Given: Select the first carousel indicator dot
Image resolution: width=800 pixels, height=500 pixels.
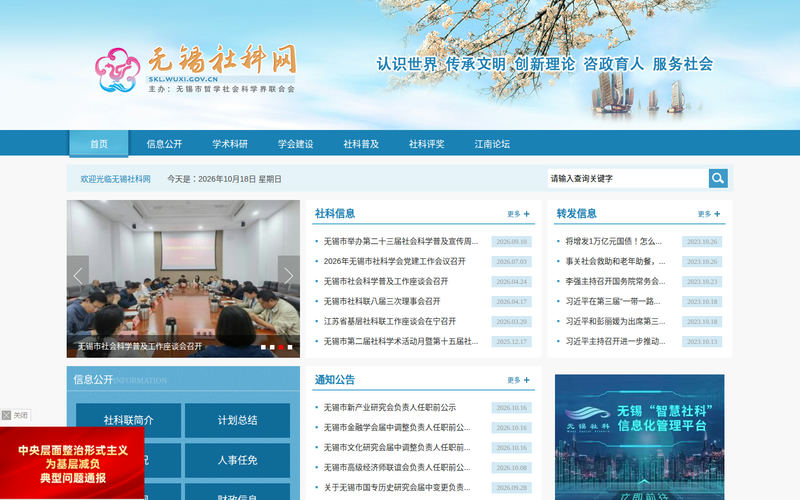Looking at the screenshot, I should tap(263, 347).
